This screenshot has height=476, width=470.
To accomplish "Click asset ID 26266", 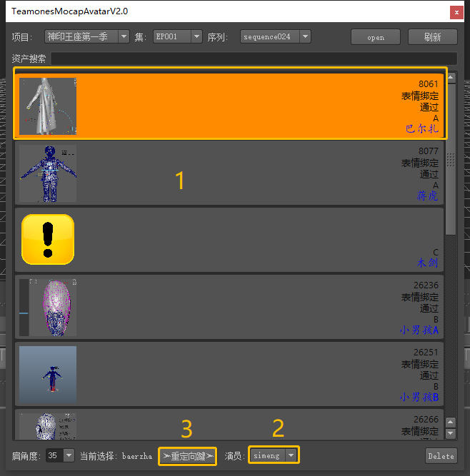I will tap(426, 420).
